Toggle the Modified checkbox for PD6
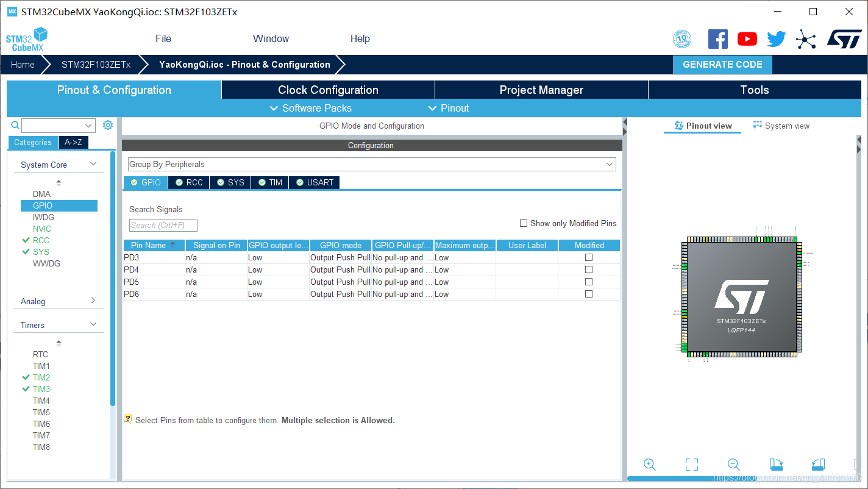 pyautogui.click(x=589, y=294)
